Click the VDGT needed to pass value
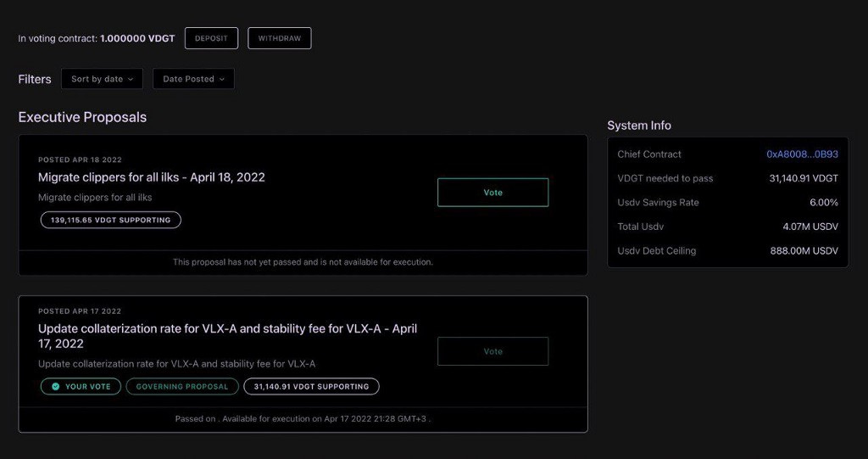Image resolution: width=868 pixels, height=459 pixels. click(804, 178)
